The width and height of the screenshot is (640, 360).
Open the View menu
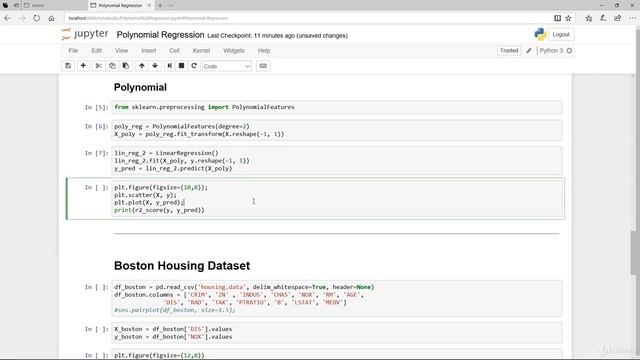click(x=121, y=51)
